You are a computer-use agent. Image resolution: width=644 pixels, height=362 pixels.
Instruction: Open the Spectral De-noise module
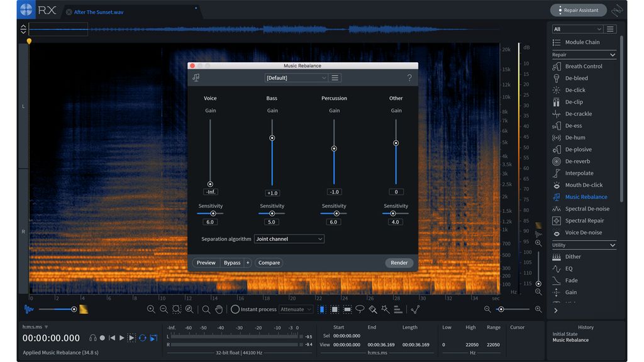coord(586,208)
